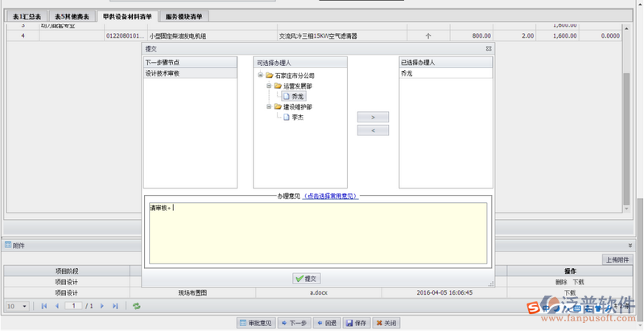Close the 提交 dialog
Viewport: 644px width, 331px height.
pyautogui.click(x=489, y=49)
